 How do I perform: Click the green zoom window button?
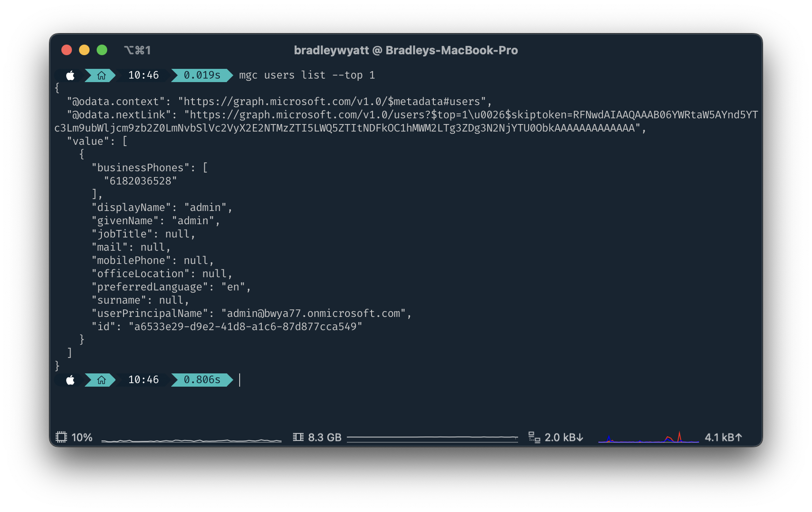(102, 50)
